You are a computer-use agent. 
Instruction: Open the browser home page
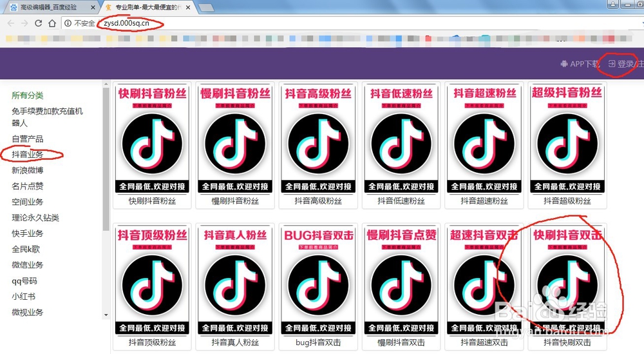click(x=52, y=23)
